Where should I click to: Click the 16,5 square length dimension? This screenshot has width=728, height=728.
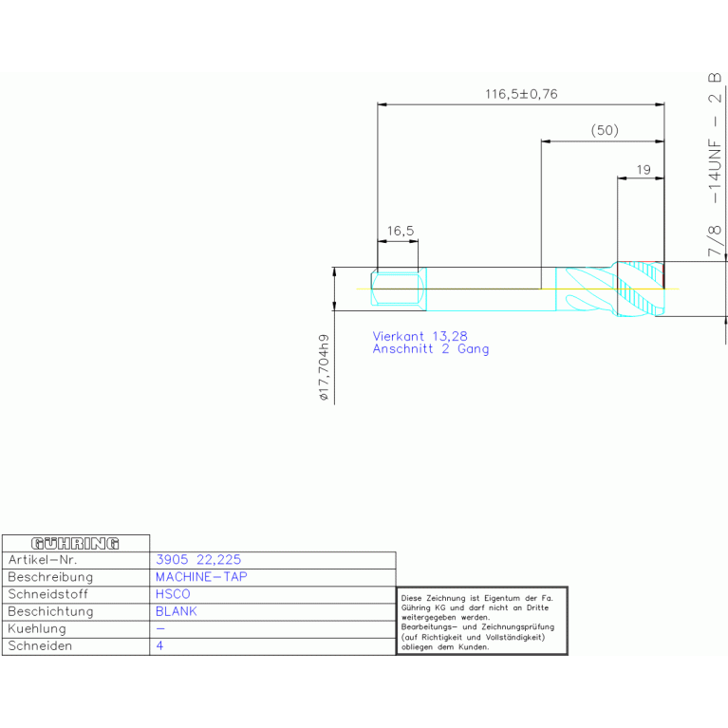401,231
